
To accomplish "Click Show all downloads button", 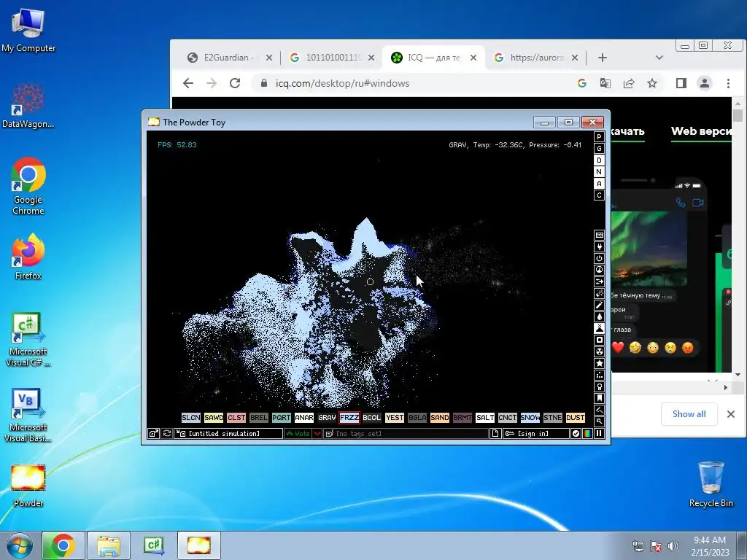I will pyautogui.click(x=689, y=414).
